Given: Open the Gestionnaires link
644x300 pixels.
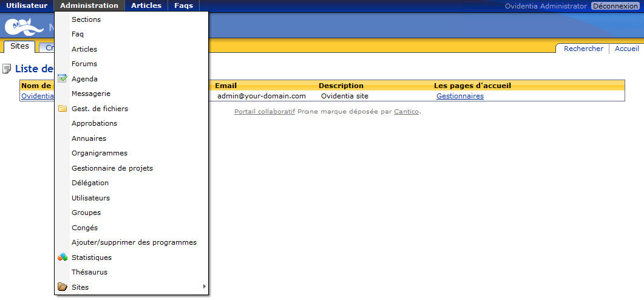Looking at the screenshot, I should click(459, 96).
